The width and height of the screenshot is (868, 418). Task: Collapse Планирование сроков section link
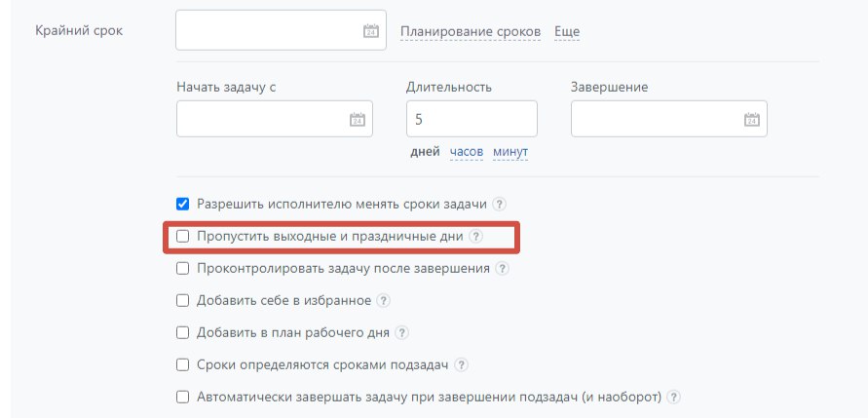coord(471,32)
